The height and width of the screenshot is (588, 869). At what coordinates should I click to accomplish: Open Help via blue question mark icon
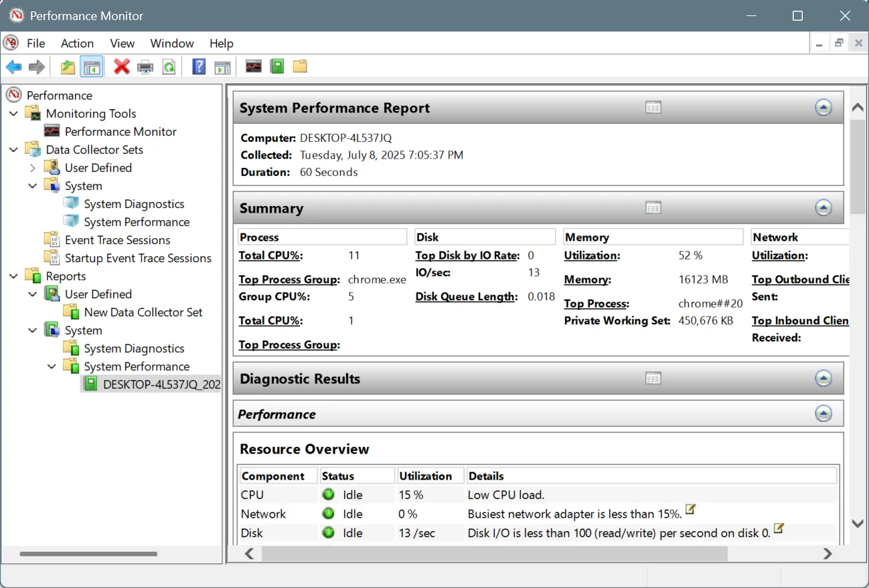click(199, 66)
